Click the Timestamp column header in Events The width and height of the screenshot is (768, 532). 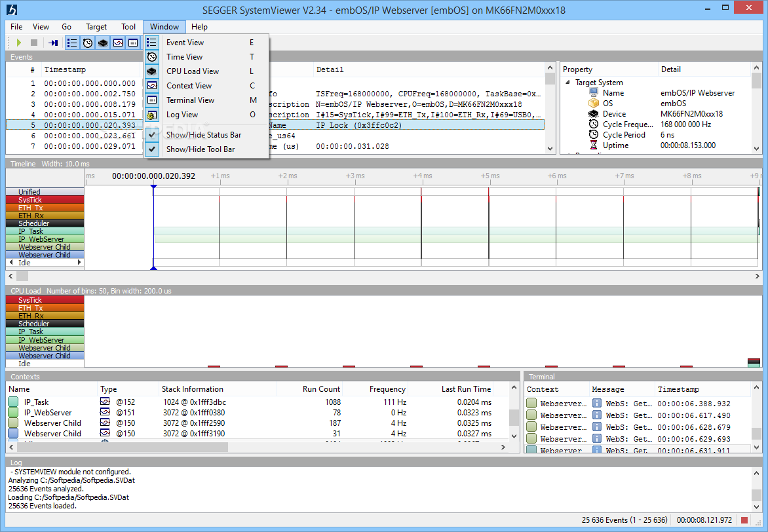(91, 69)
